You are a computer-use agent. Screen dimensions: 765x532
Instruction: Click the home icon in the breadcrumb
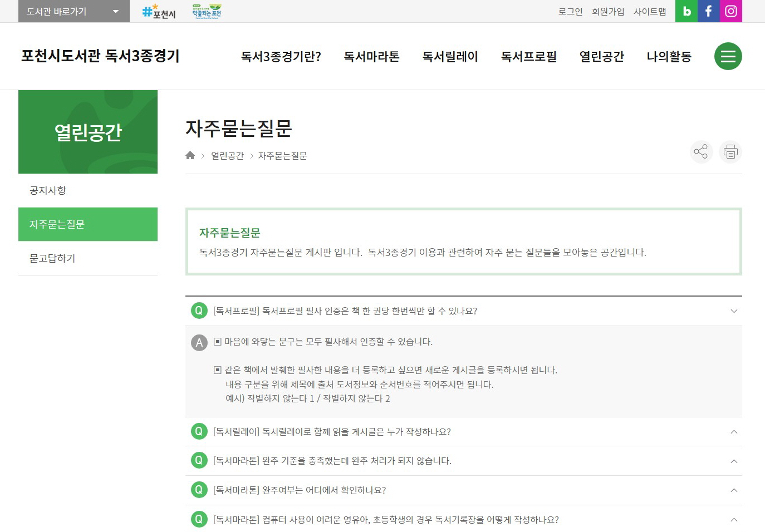click(190, 155)
